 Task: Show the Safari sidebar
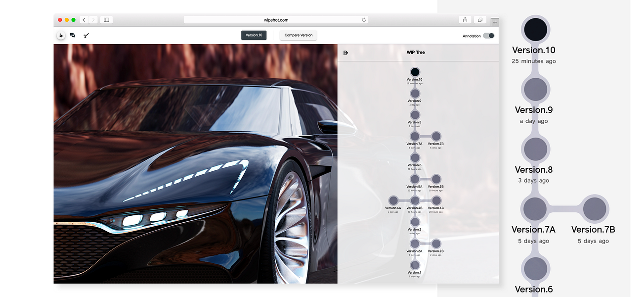pyautogui.click(x=106, y=20)
